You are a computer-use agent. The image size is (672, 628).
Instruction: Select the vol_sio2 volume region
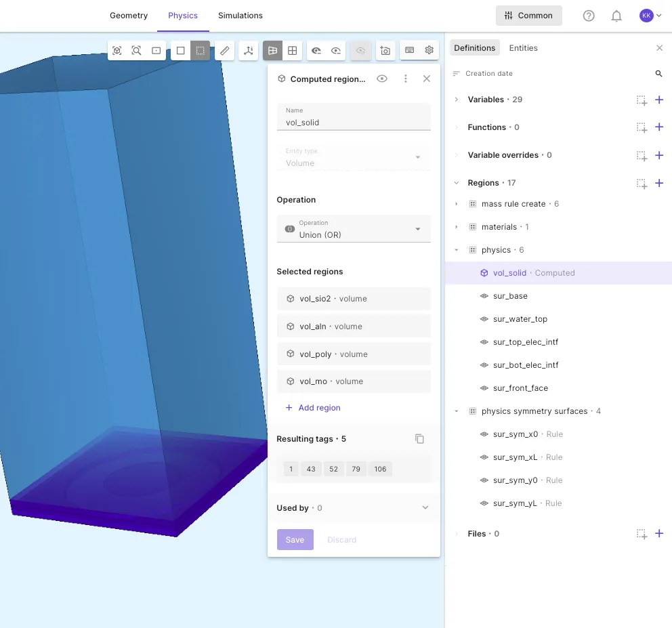(x=354, y=299)
